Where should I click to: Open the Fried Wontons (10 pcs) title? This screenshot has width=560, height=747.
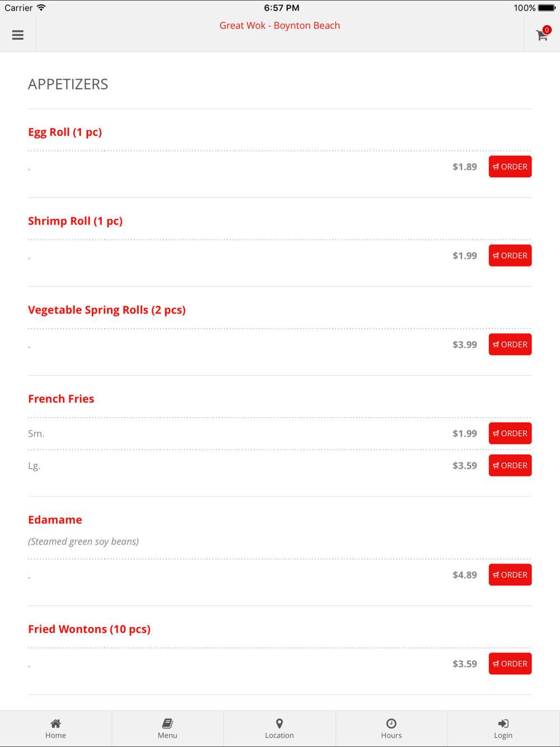(89, 629)
